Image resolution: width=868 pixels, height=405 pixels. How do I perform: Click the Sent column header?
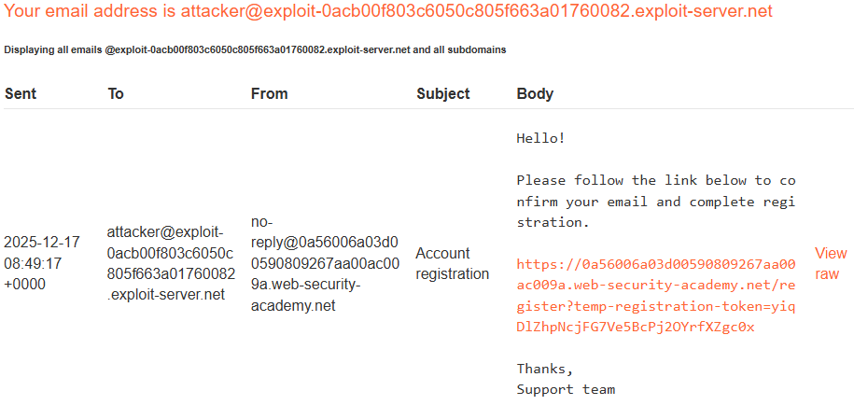tap(21, 93)
